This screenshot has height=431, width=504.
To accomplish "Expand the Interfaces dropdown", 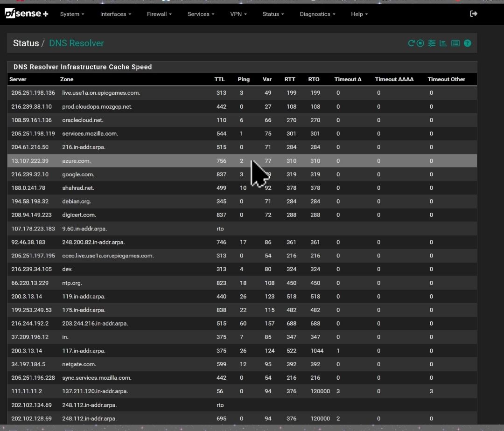I will click(116, 14).
